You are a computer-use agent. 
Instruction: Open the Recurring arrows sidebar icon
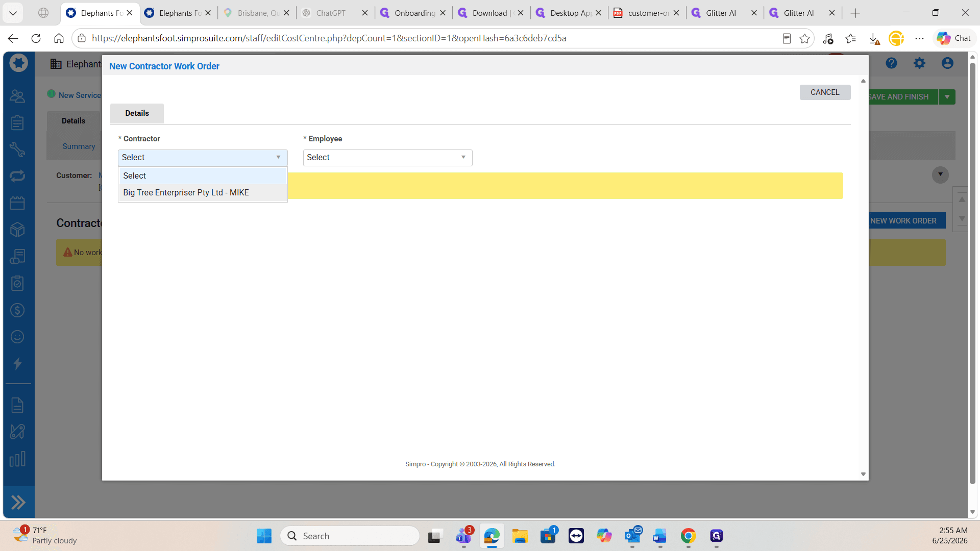[17, 176]
